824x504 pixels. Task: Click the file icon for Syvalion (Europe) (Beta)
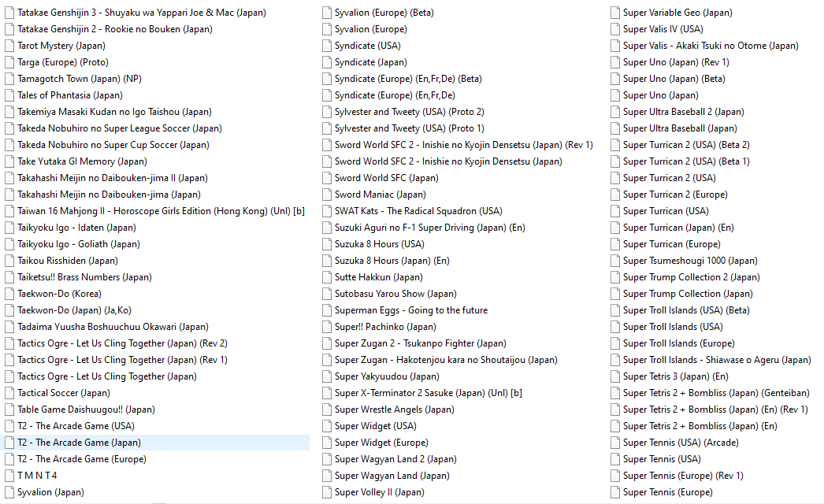pyautogui.click(x=326, y=13)
